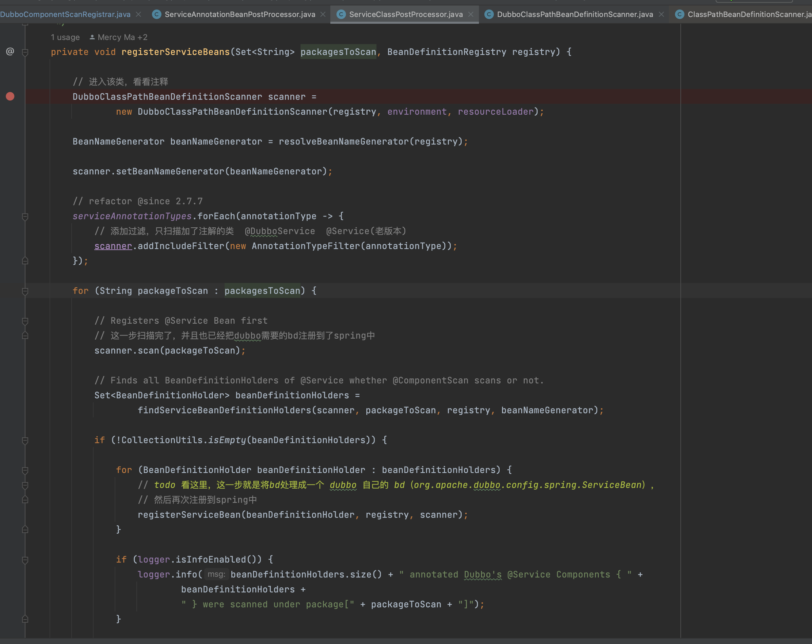812x644 pixels.
Task: Click fold end marker at forEach closing brace
Action: (25, 261)
